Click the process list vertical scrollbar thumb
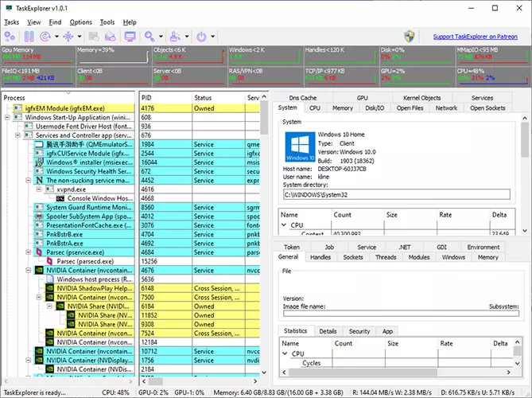The height and width of the screenshot is (398, 532). coord(264,118)
